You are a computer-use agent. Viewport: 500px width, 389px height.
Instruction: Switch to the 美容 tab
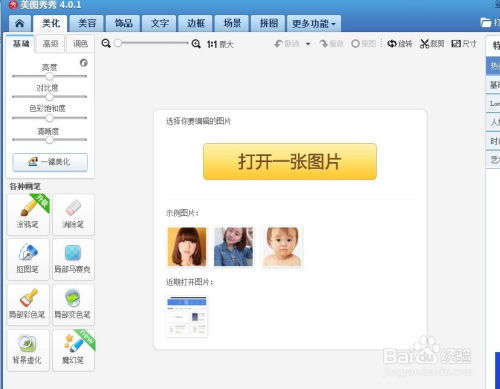(87, 23)
